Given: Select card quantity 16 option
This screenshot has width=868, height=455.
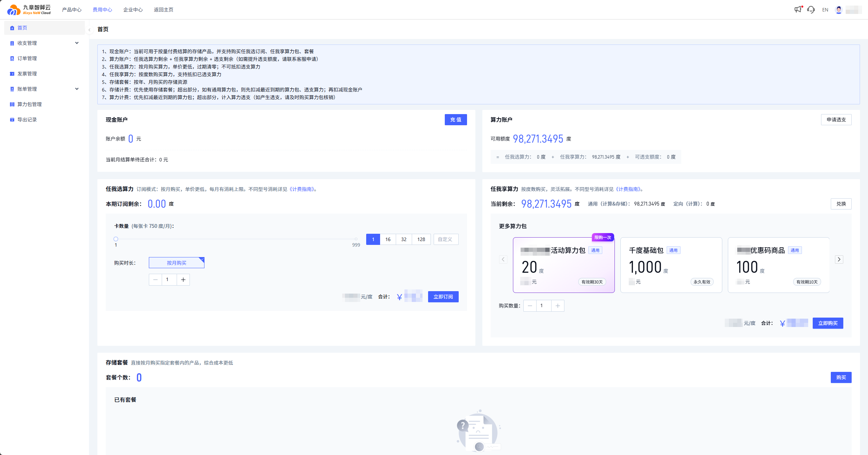Looking at the screenshot, I should point(388,239).
